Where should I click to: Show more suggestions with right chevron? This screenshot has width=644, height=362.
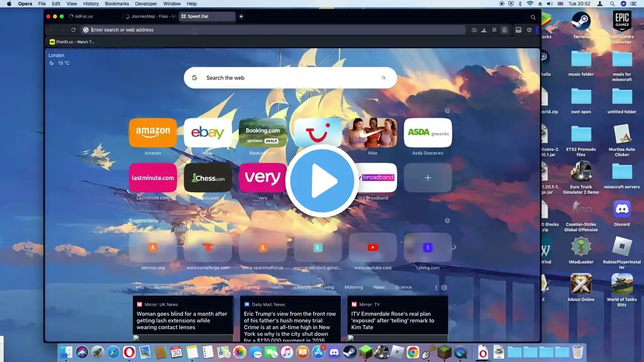tap(454, 247)
